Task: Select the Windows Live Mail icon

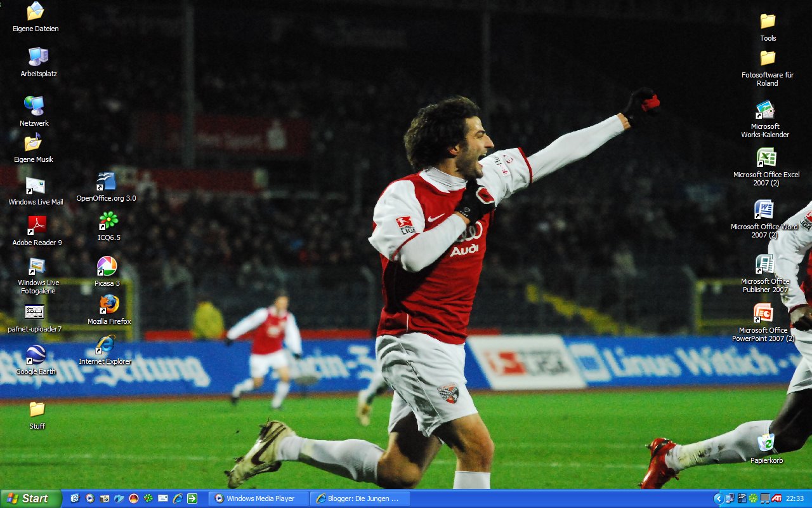Action: coord(36,186)
